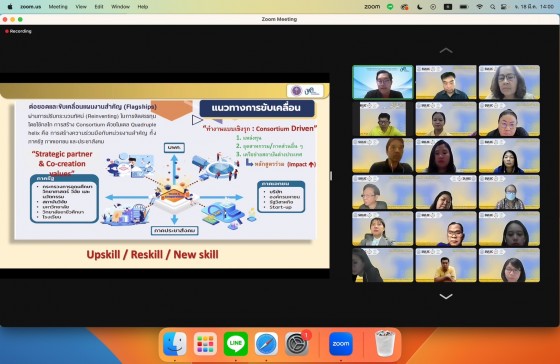The height and width of the screenshot is (364, 560).
Task: Open System Settings with badge notification
Action: click(297, 344)
